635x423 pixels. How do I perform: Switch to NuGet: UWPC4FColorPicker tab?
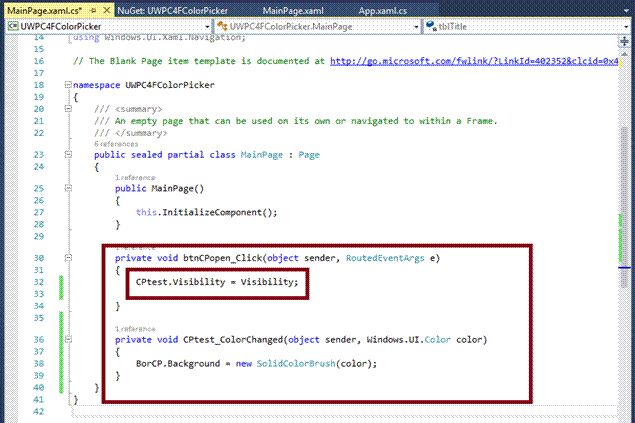pos(173,11)
